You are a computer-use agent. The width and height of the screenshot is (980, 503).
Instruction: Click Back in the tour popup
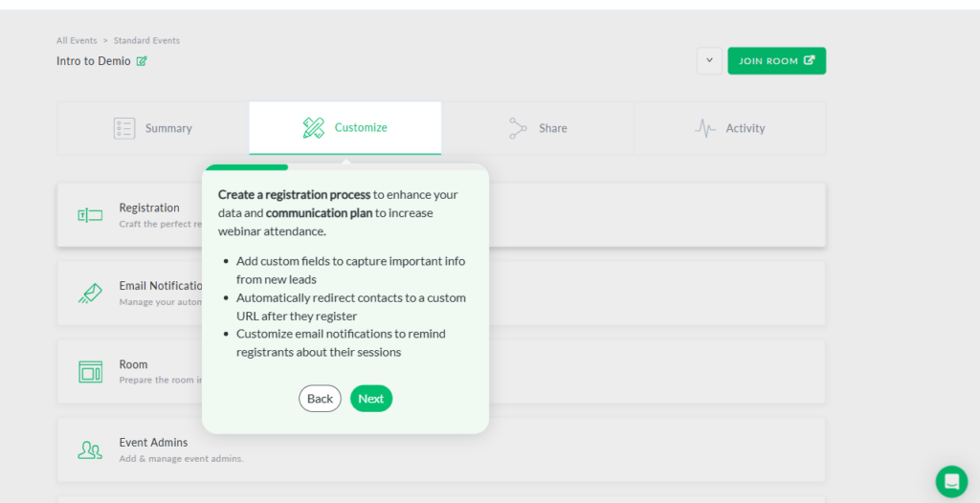pos(320,399)
